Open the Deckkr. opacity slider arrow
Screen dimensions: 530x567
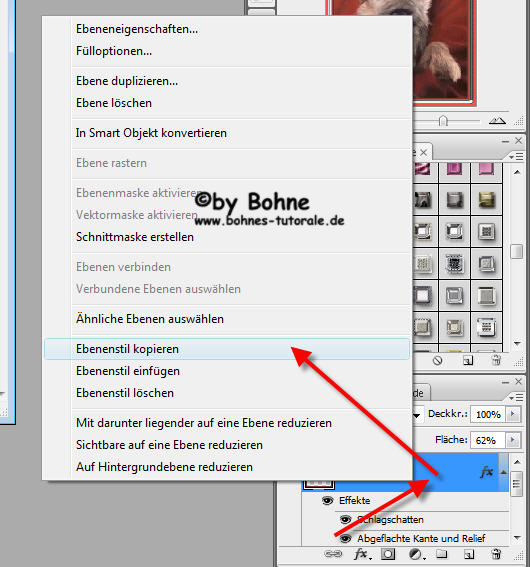tap(513, 414)
